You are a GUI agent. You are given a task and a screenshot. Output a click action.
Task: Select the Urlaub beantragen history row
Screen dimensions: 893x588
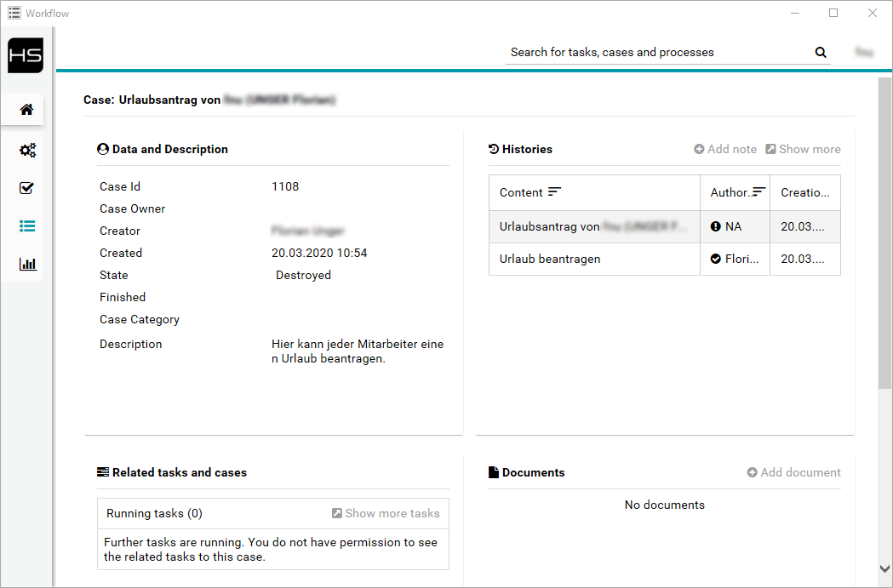(665, 259)
